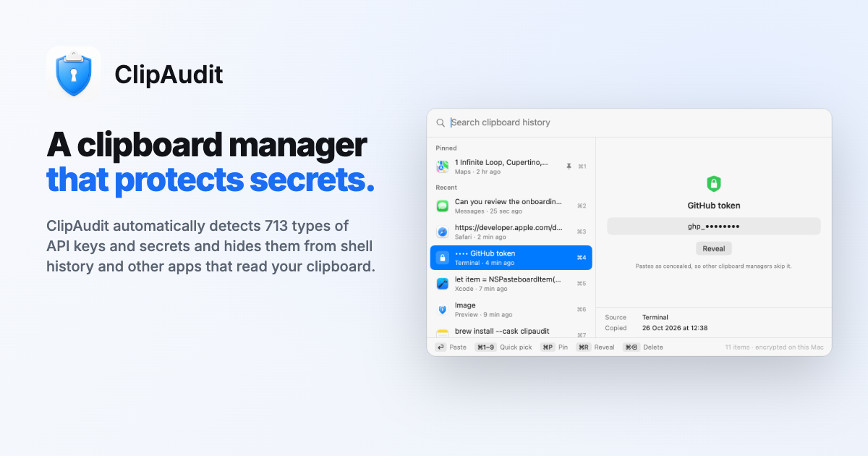Click the Messages app icon in Recent
868x456 pixels.
tap(443, 206)
